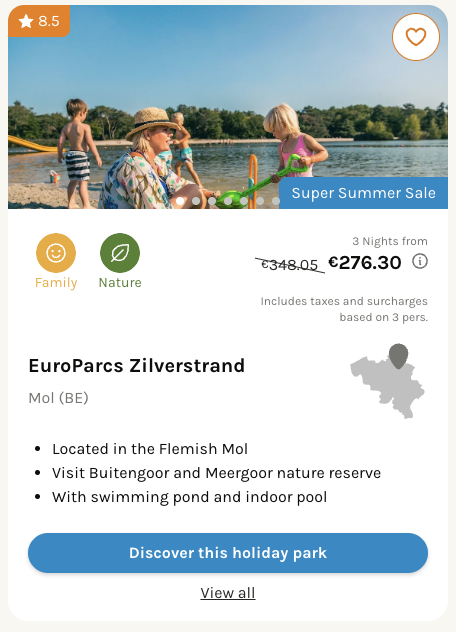Open EuroParcs Zilverstrand title

[137, 366]
